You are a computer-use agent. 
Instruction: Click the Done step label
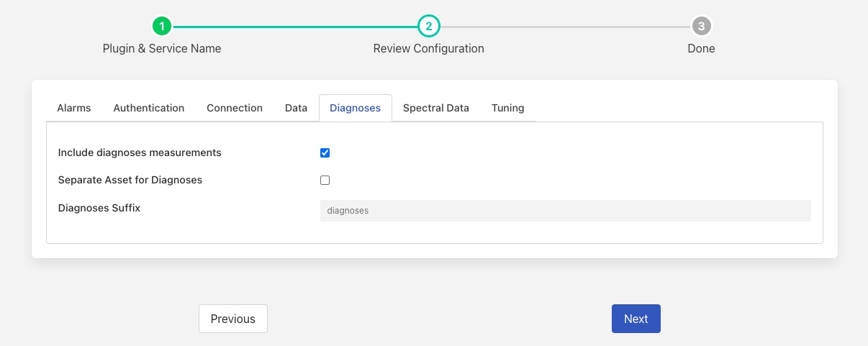[701, 49]
